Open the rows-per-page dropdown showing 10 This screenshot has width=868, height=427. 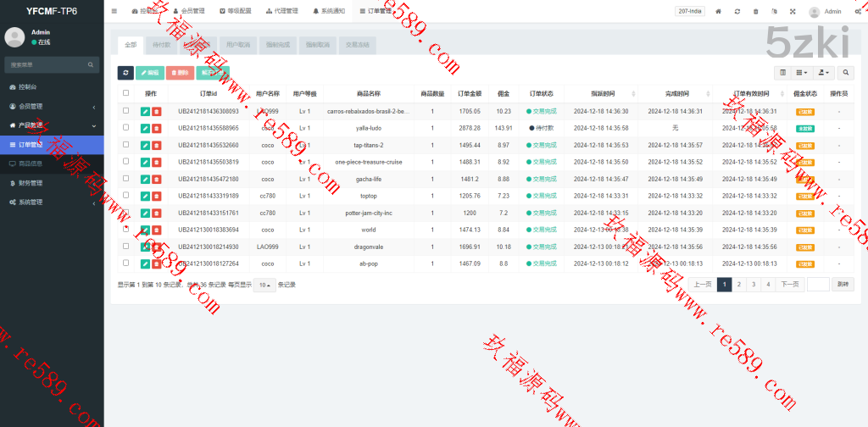pyautogui.click(x=265, y=285)
